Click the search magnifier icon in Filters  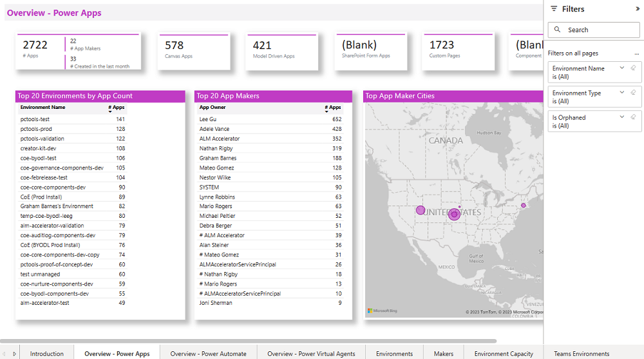(x=558, y=30)
